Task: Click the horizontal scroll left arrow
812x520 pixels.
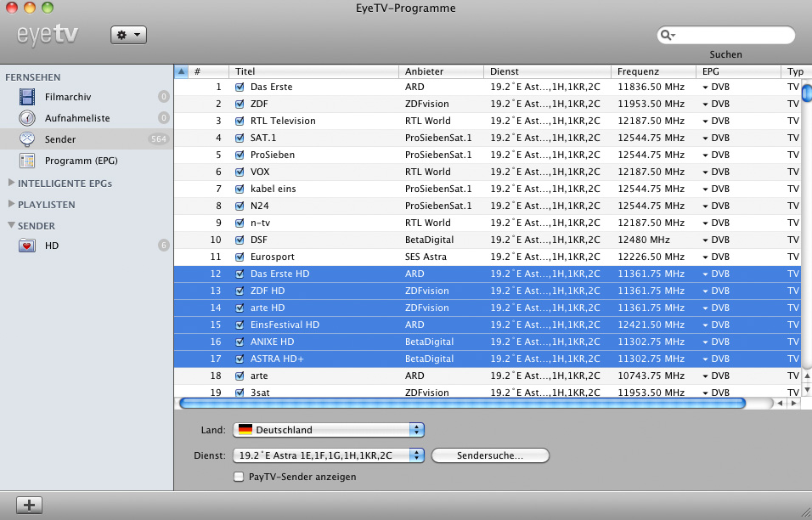Action: [780, 403]
